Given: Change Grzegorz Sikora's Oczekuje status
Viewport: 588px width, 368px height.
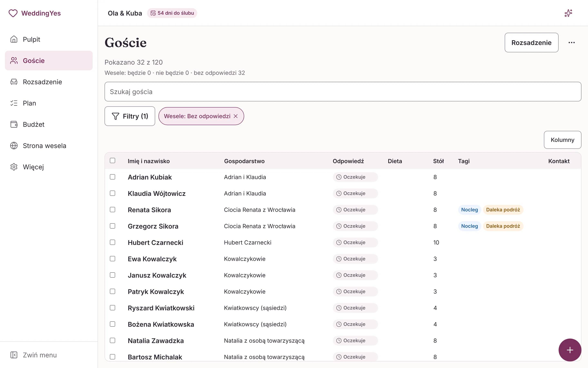Looking at the screenshot, I should (355, 226).
